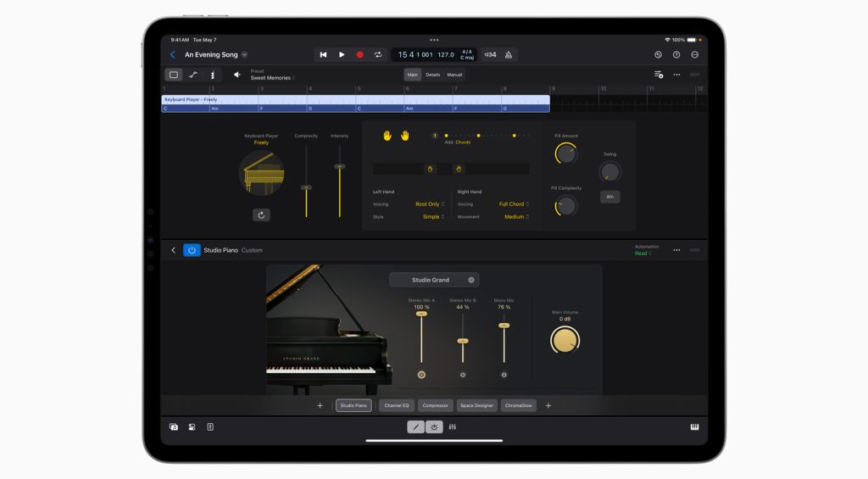
Task: Toggle the 1234 count-in button
Action: [490, 55]
